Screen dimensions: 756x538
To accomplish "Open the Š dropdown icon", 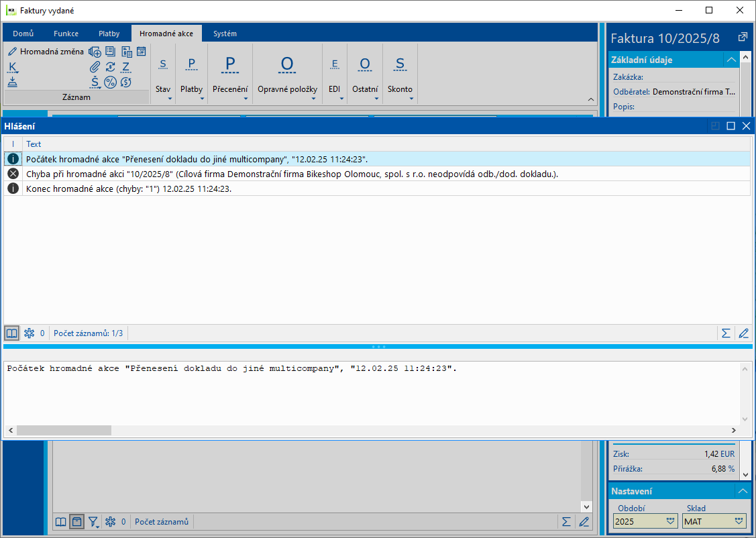I will [x=95, y=82].
